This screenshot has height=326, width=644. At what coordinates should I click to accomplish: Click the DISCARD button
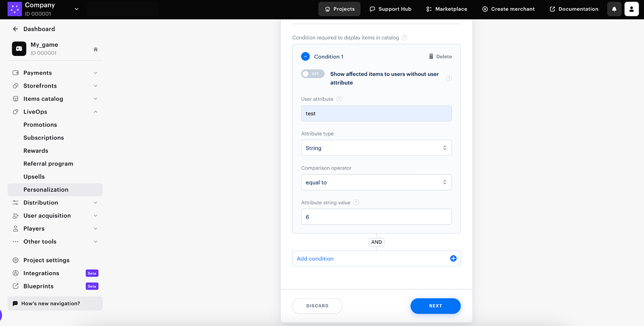[317, 306]
